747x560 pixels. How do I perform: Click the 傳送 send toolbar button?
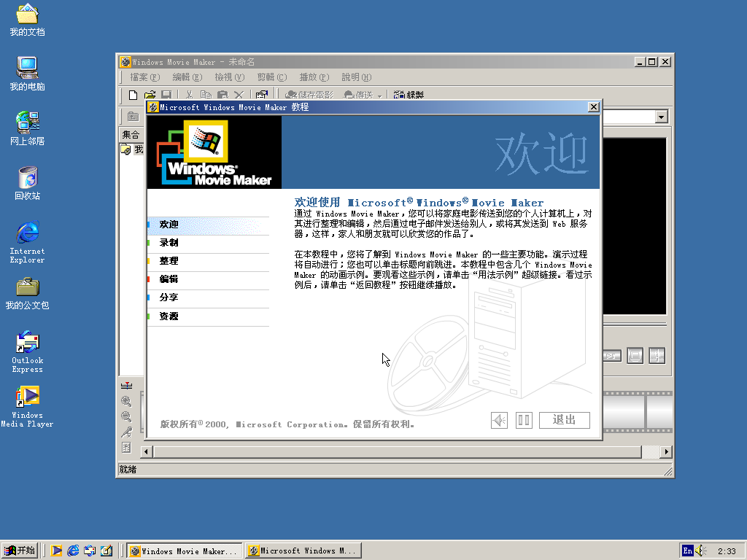point(359,94)
